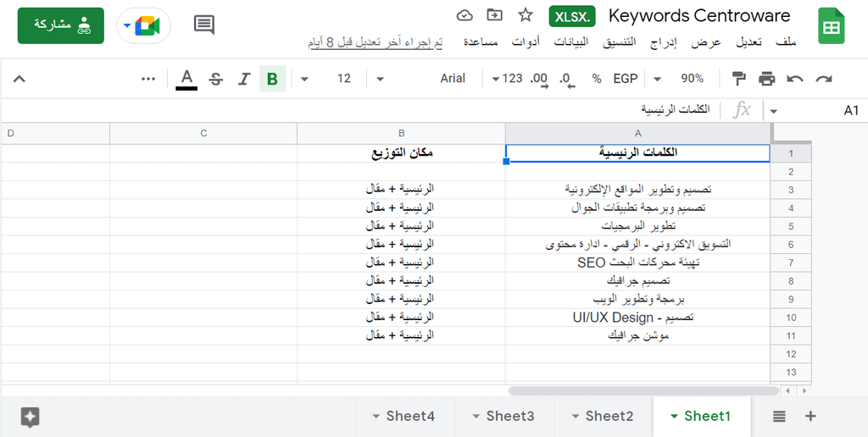Open the text color picker
868x437 pixels.
pyautogui.click(x=186, y=79)
